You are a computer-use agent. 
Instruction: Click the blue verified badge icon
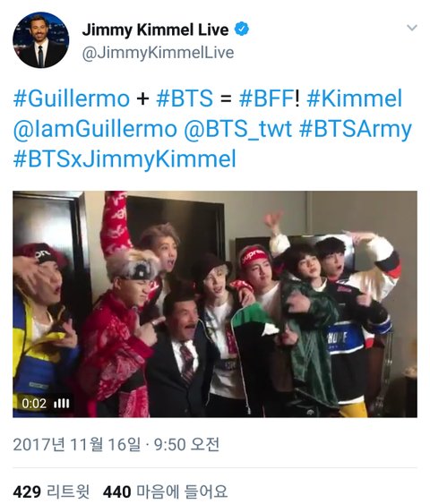[x=241, y=30]
